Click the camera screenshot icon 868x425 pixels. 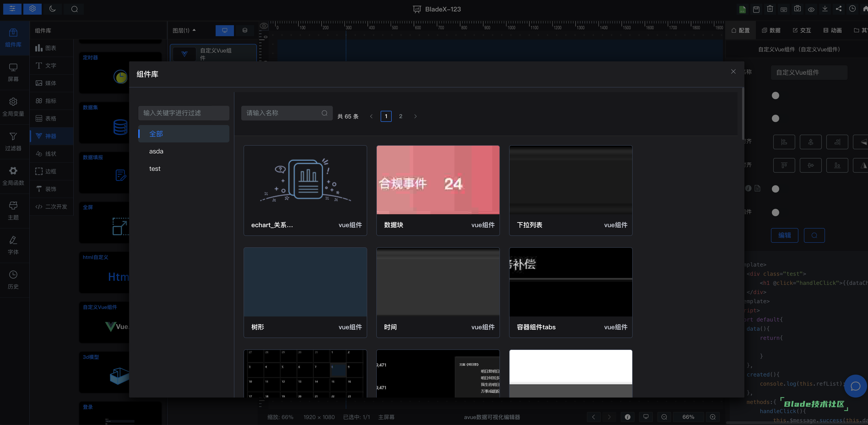point(797,9)
